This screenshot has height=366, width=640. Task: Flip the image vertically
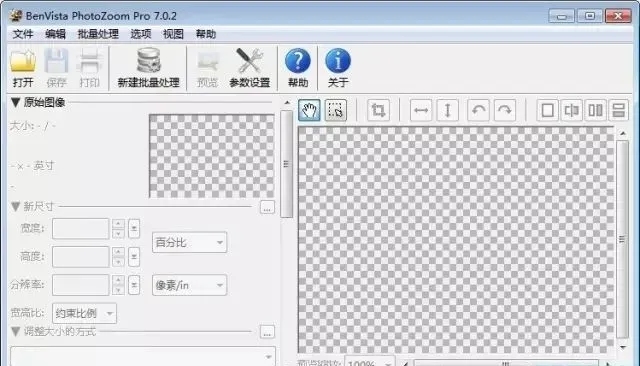click(447, 110)
